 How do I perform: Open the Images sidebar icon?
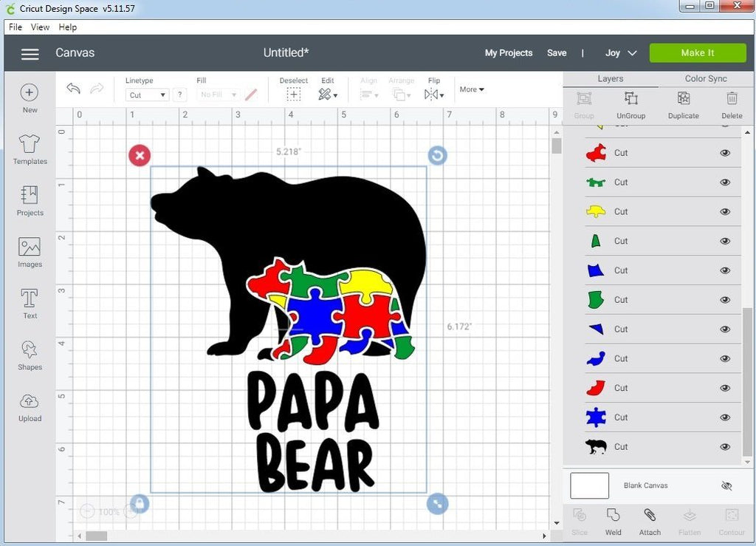pos(30,247)
